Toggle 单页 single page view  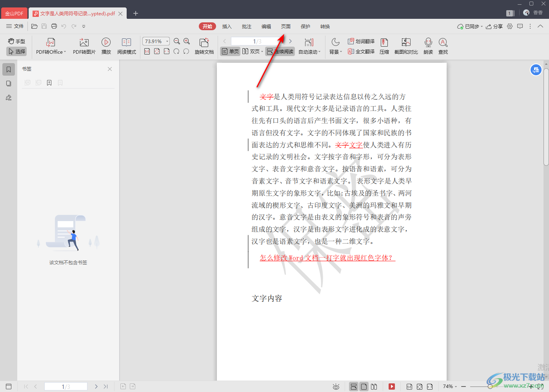[x=230, y=51]
